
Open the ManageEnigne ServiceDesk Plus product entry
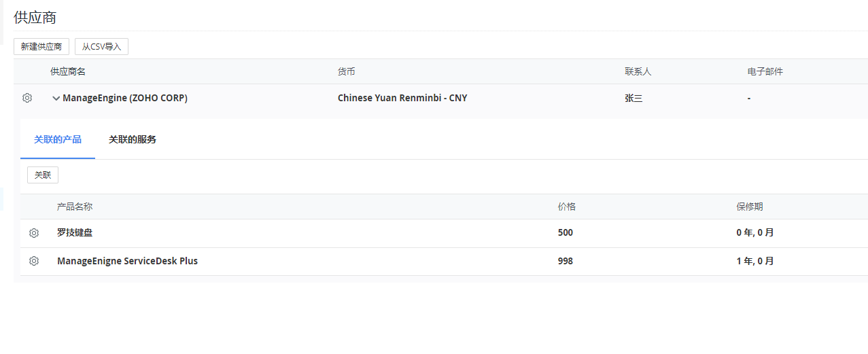point(127,261)
